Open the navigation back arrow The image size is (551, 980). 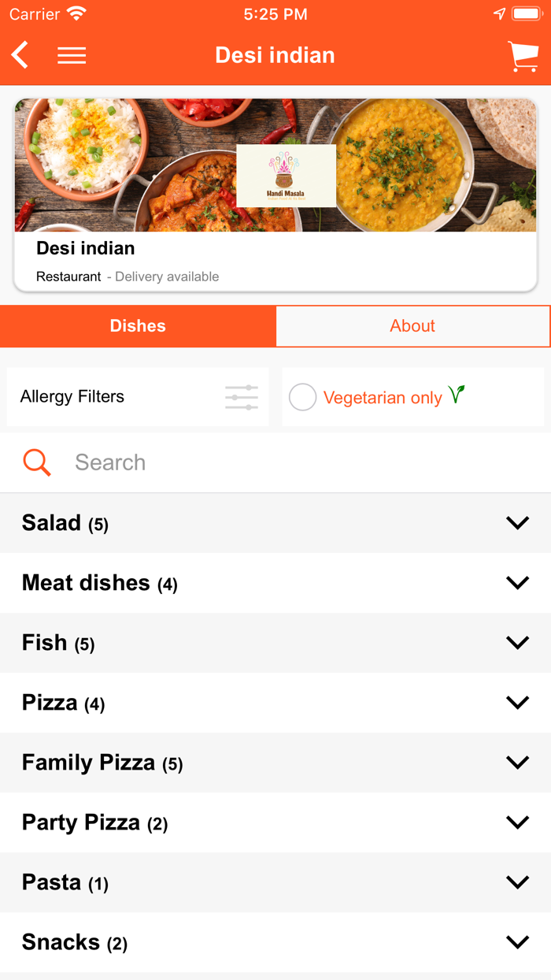pyautogui.click(x=20, y=55)
